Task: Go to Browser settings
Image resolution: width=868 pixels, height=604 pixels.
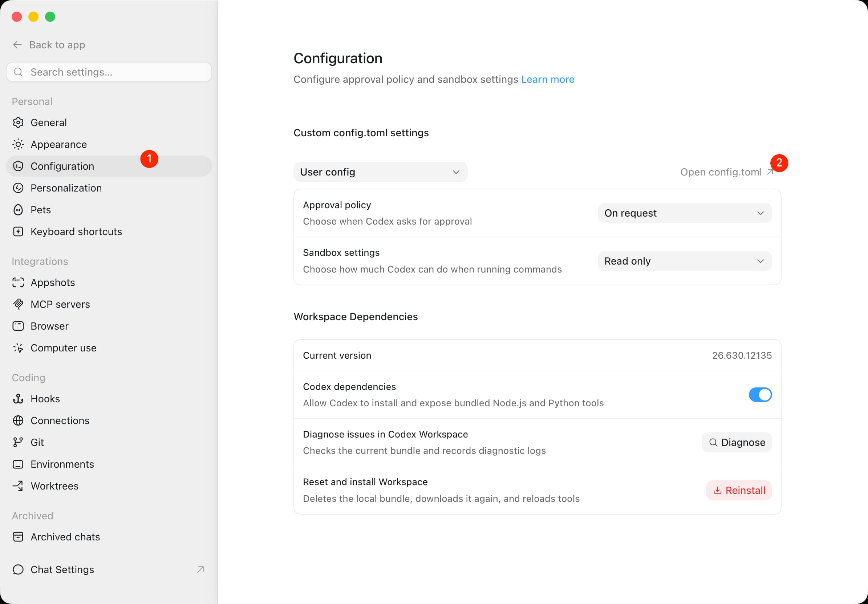Action: [109, 326]
